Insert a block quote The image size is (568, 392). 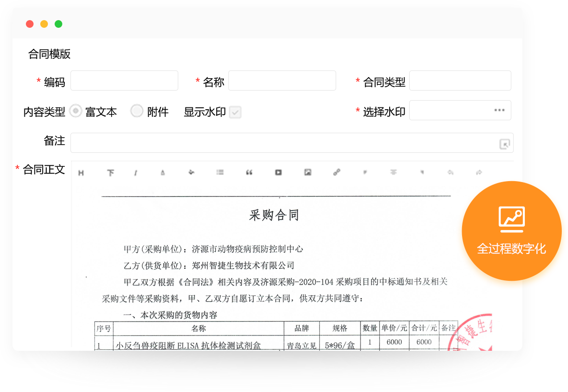coord(249,173)
